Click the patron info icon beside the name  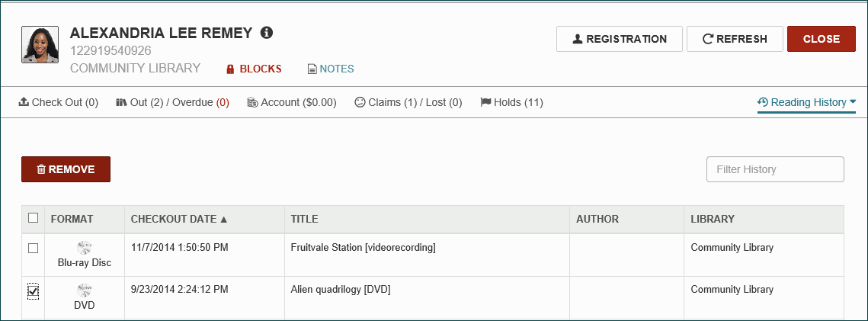click(267, 33)
